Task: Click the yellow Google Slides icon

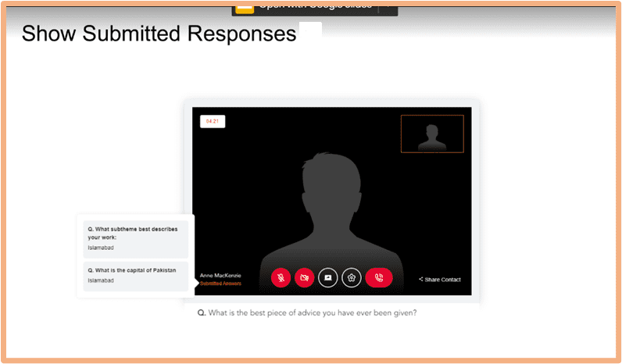Action: [244, 5]
